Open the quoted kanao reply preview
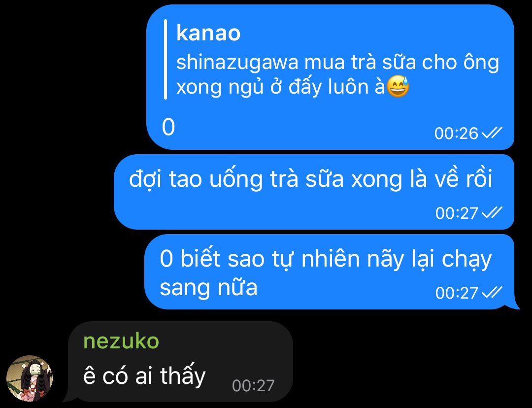The height and width of the screenshot is (408, 532). [332, 60]
